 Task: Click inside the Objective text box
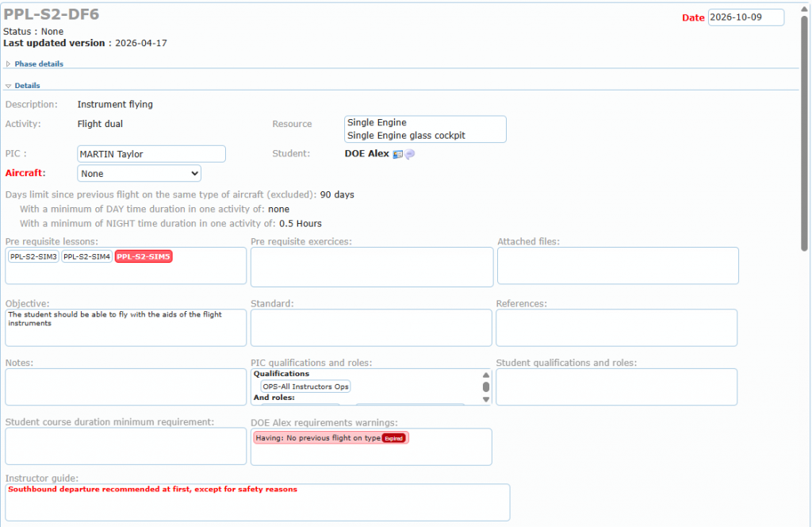tap(126, 328)
